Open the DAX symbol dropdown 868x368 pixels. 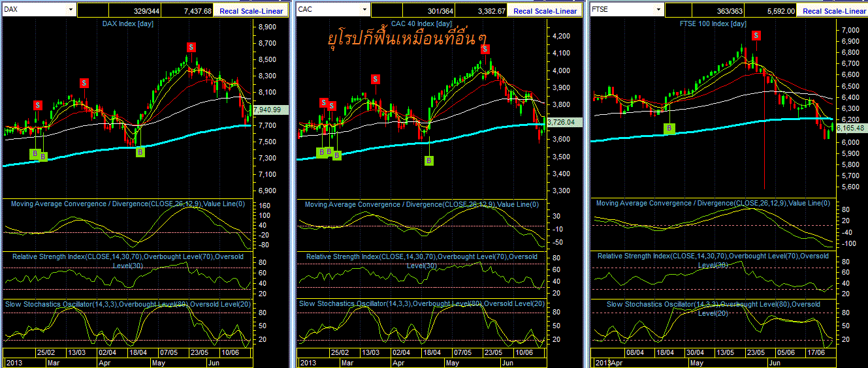(70, 10)
